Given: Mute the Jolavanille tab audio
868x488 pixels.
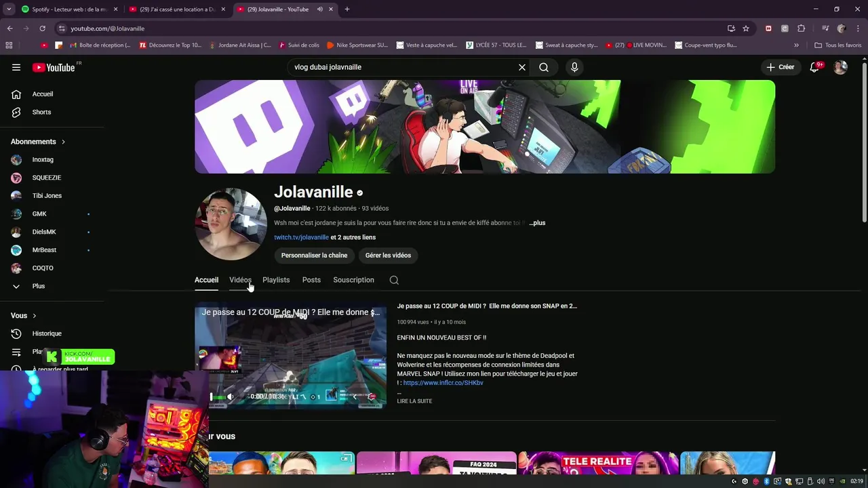Looking at the screenshot, I should coord(319,9).
